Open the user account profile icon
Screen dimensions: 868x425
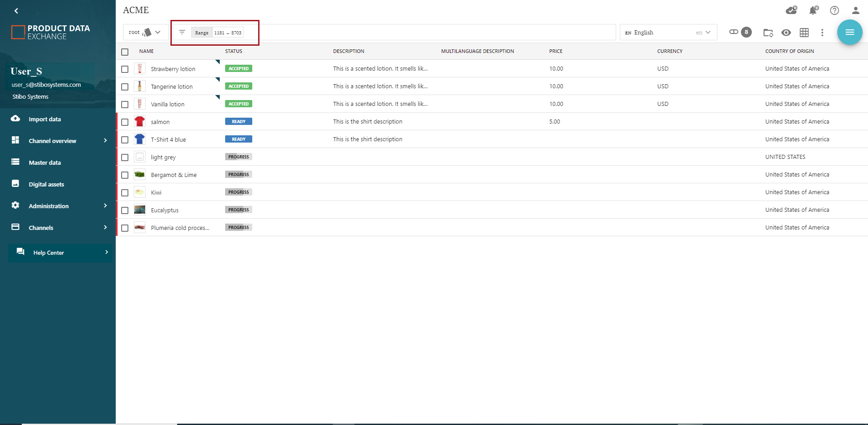(x=855, y=10)
